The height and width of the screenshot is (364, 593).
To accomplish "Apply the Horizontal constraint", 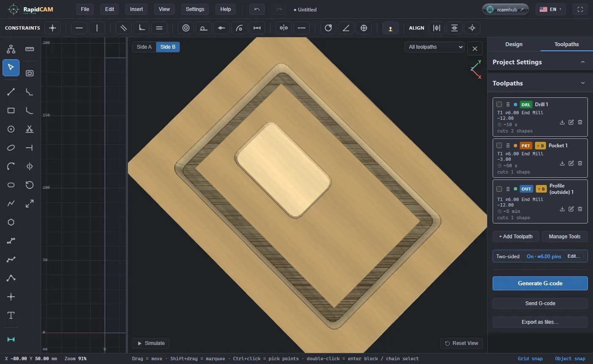I will pyautogui.click(x=79, y=28).
